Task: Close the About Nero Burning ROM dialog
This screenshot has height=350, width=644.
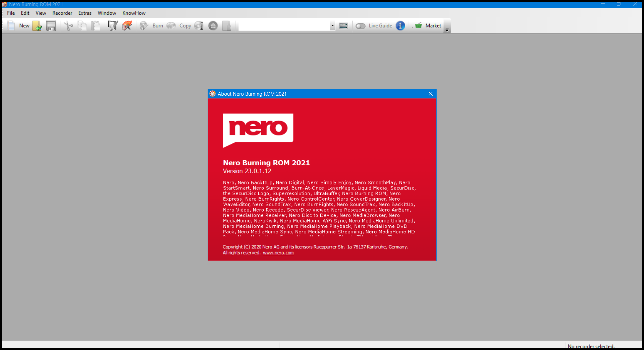Action: pos(431,94)
